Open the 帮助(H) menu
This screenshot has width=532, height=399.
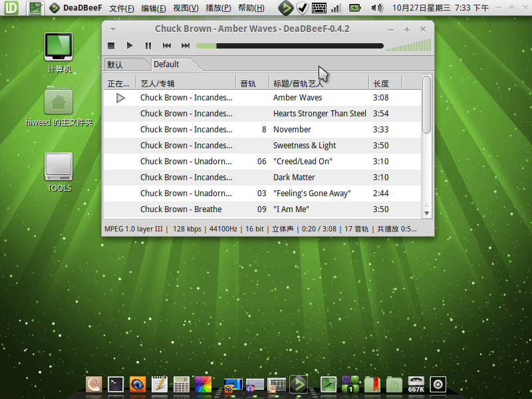tap(251, 8)
